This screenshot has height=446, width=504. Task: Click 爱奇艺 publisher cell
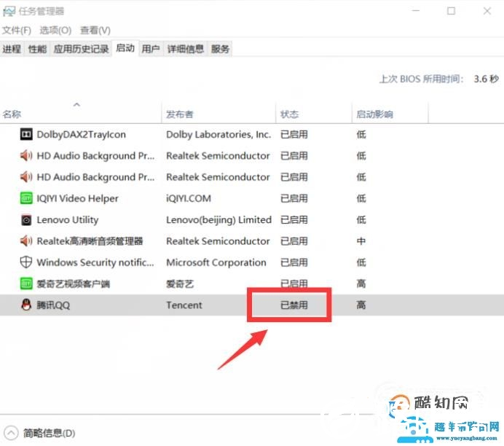[x=180, y=284]
